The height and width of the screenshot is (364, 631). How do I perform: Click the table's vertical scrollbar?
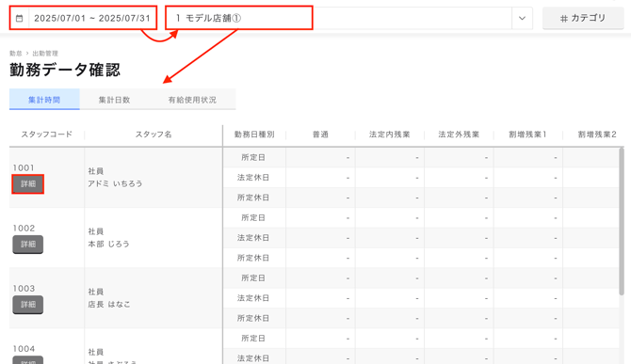coord(622,221)
